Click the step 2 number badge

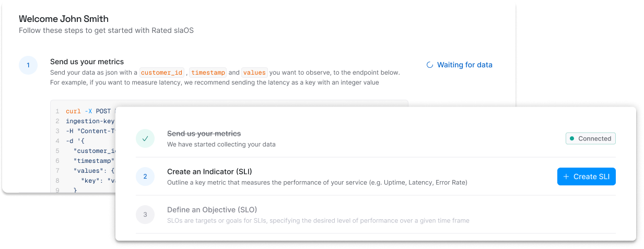pyautogui.click(x=145, y=176)
